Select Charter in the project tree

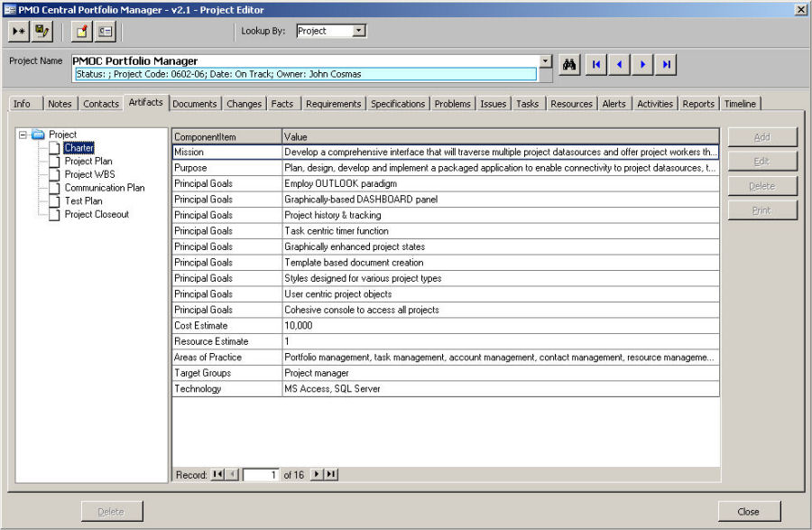coord(78,148)
